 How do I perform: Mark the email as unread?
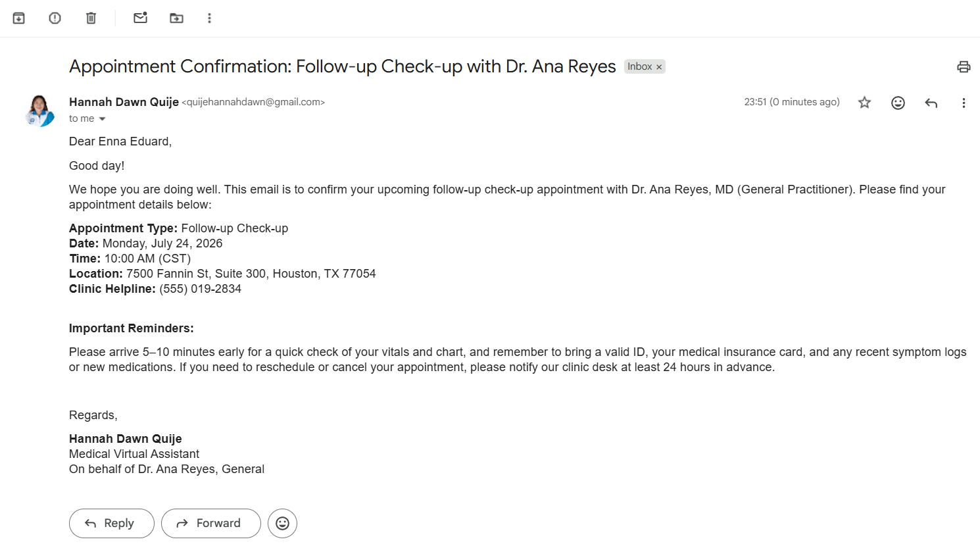click(x=141, y=18)
